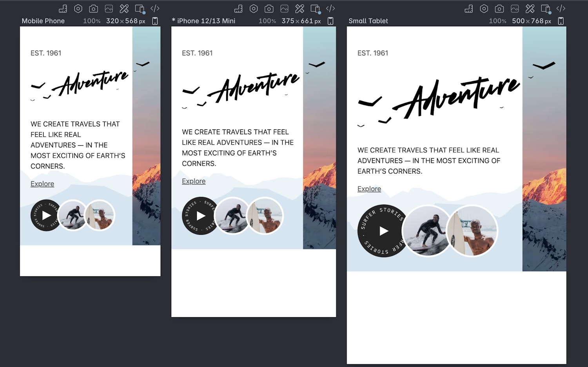This screenshot has width=588, height=367.
Task: Click the Small Tablet pane title
Action: coord(368,21)
